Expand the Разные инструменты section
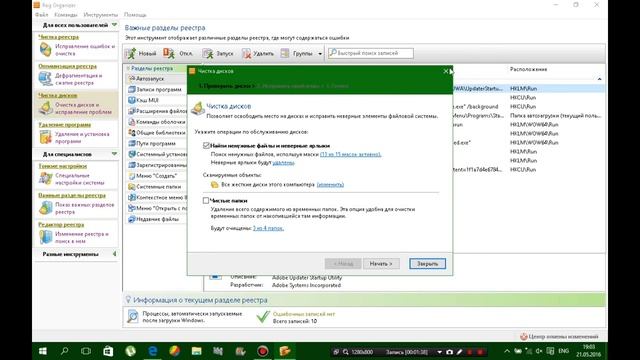The image size is (640, 360). pyautogui.click(x=114, y=254)
